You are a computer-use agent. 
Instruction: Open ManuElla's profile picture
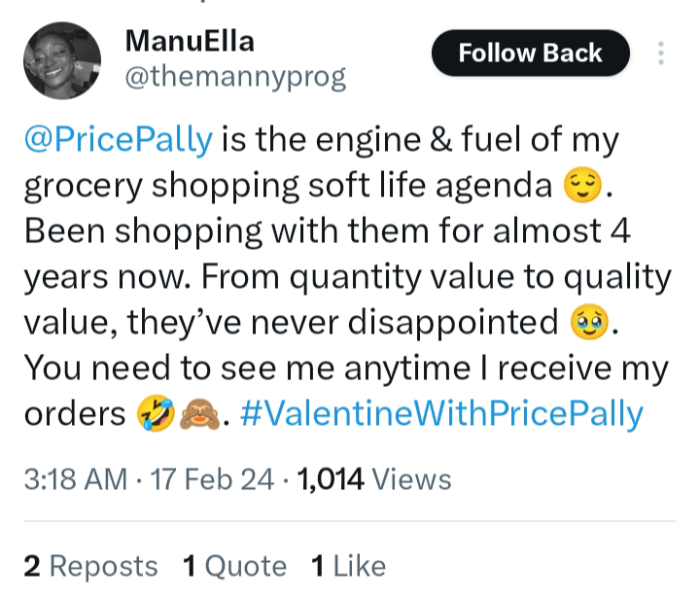click(61, 61)
